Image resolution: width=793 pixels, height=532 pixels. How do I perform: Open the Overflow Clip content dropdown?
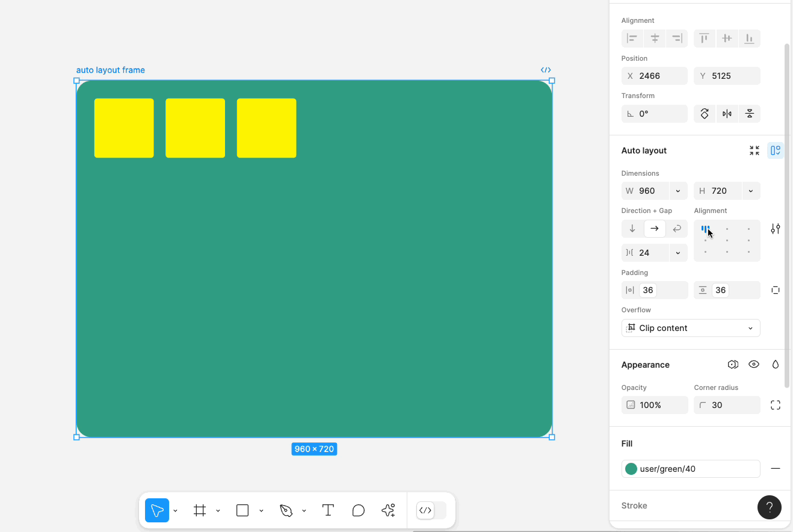click(691, 328)
